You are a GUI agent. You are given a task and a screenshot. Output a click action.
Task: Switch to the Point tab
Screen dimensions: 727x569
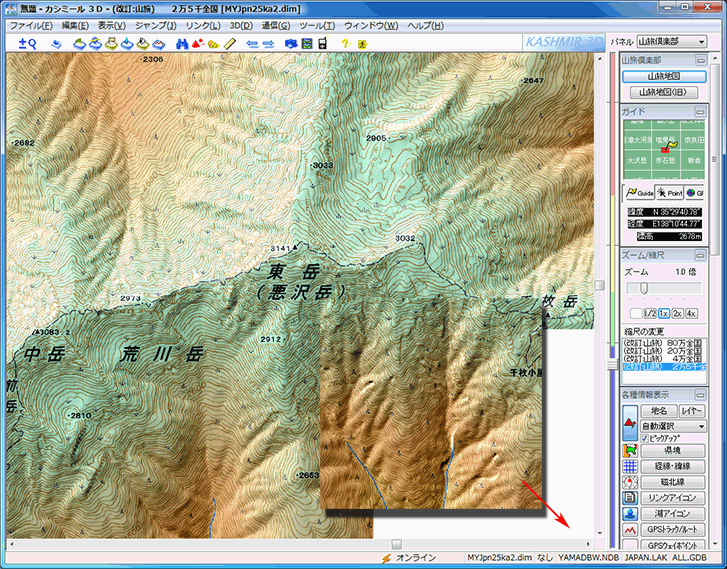click(669, 192)
